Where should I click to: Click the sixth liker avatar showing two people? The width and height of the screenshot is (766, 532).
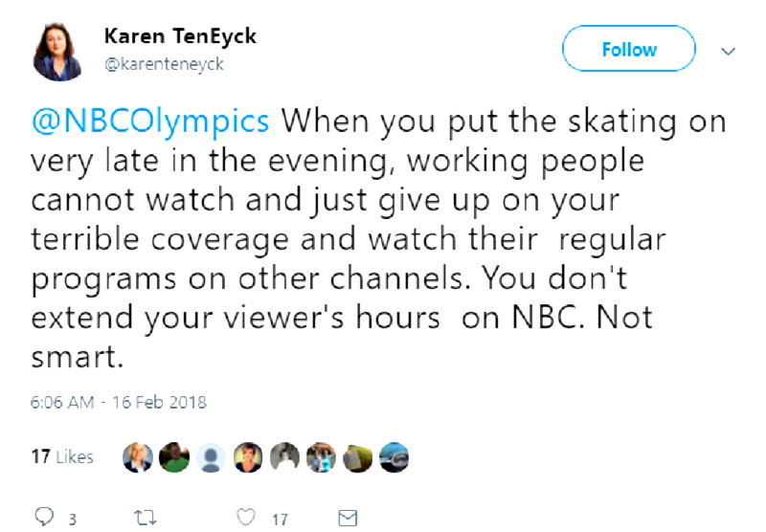(x=322, y=456)
